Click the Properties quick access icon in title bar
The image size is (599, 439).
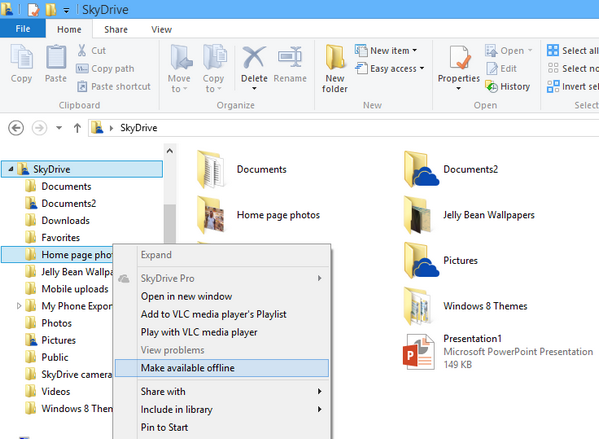[x=33, y=10]
